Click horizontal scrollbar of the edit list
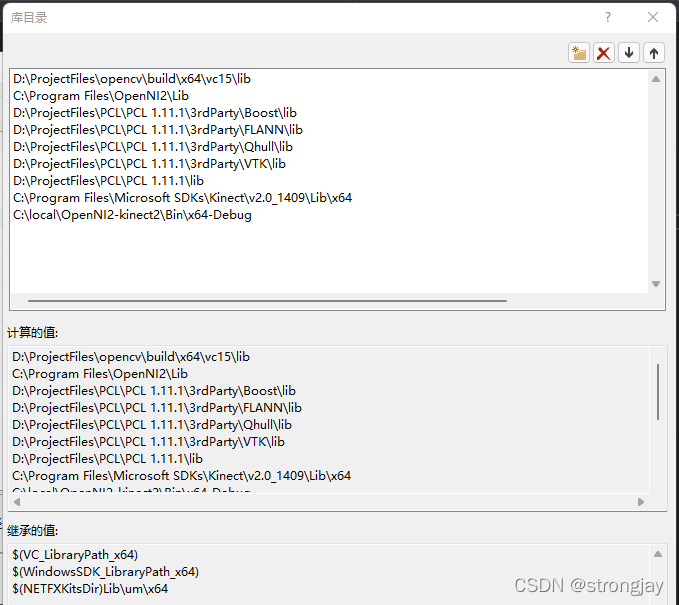The width and height of the screenshot is (679, 605). [x=267, y=300]
